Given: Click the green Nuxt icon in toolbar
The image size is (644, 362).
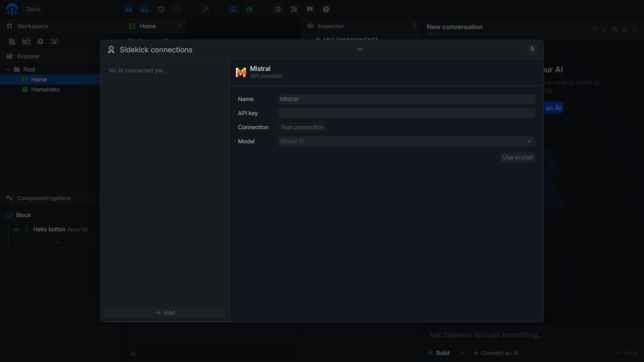Looking at the screenshot, I should (250, 9).
